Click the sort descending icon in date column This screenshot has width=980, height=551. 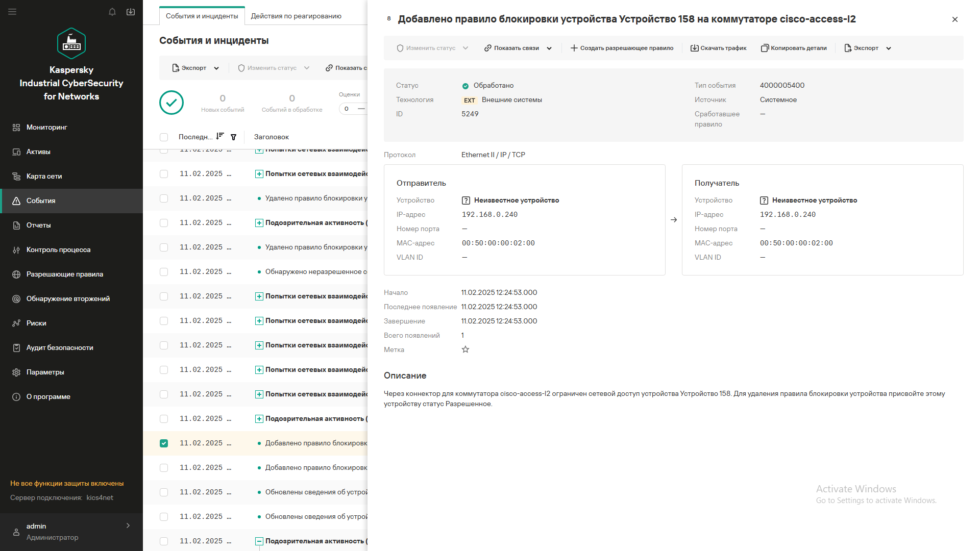point(220,136)
